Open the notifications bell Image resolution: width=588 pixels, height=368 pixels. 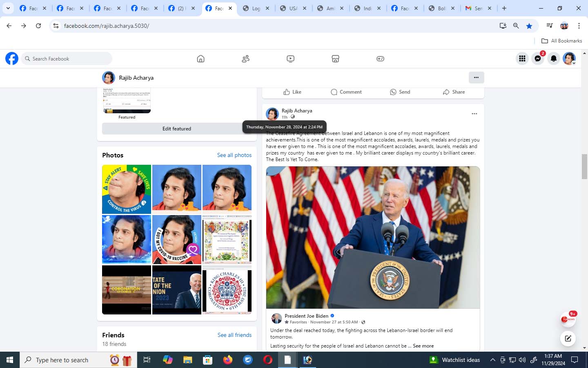pyautogui.click(x=553, y=58)
